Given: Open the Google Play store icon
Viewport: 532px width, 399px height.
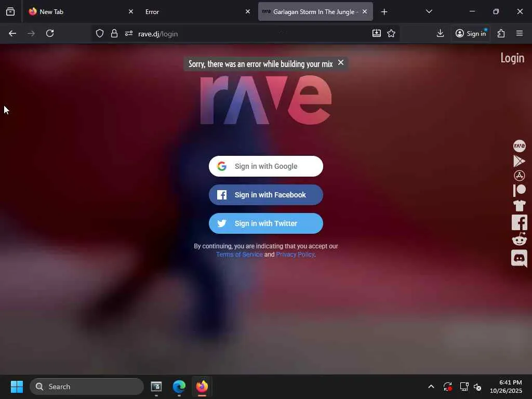Looking at the screenshot, I should (519, 161).
